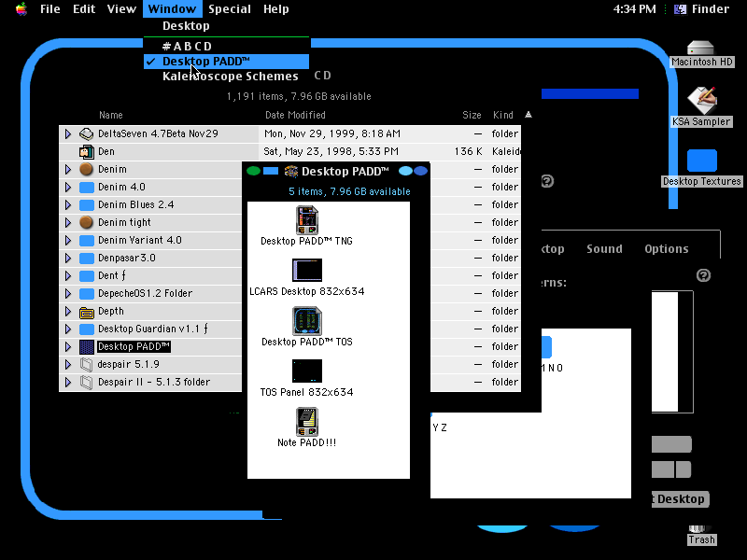The height and width of the screenshot is (560, 747).
Task: Open the Apple menu
Action: click(x=21, y=9)
